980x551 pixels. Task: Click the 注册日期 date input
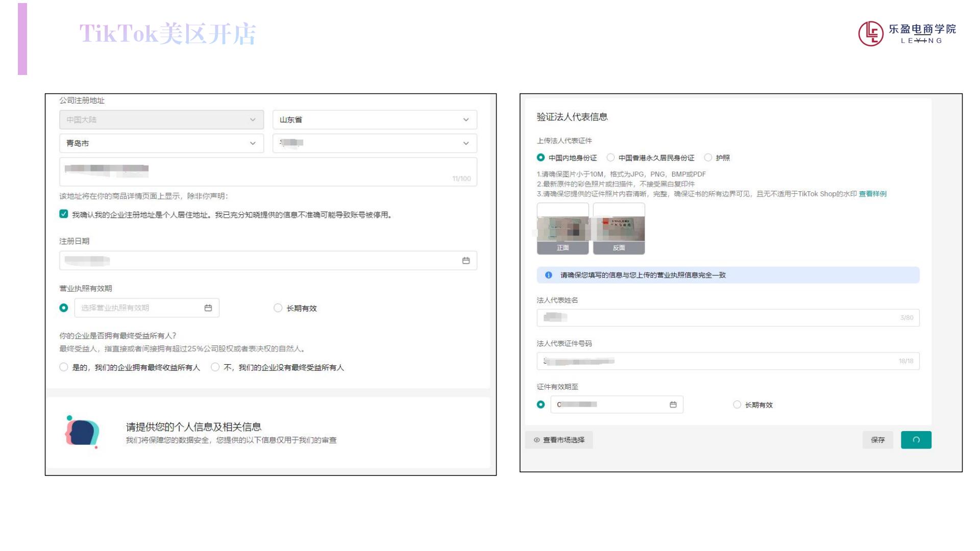pyautogui.click(x=268, y=261)
